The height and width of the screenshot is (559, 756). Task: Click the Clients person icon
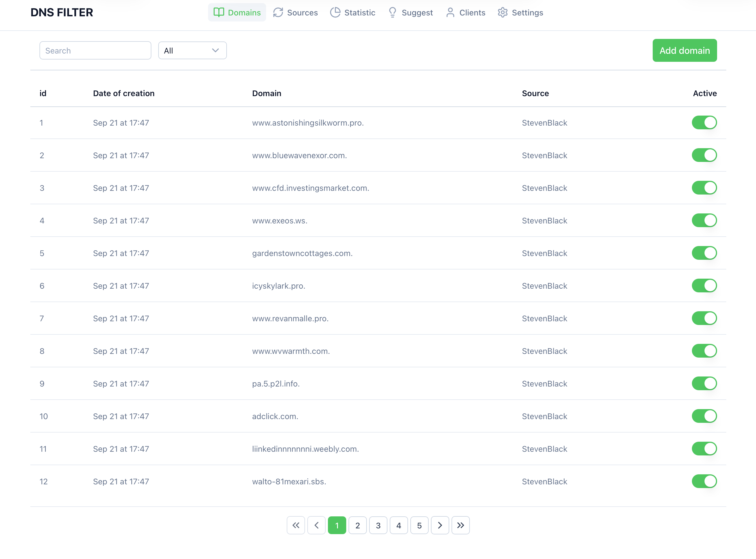click(x=450, y=13)
